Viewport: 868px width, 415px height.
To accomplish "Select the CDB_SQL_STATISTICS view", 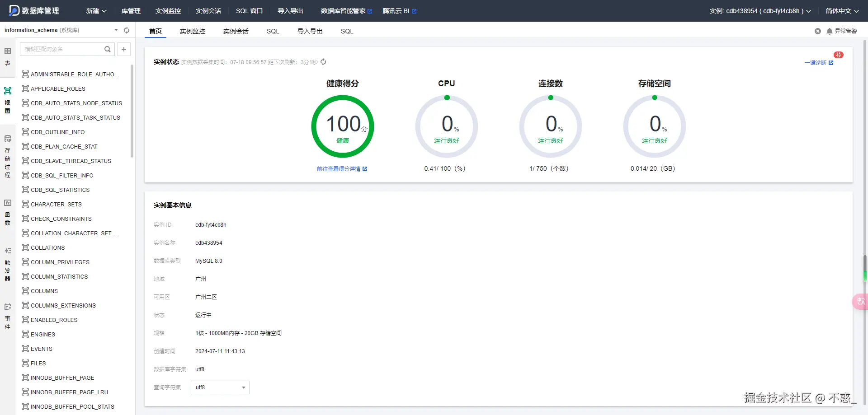I will tap(60, 190).
